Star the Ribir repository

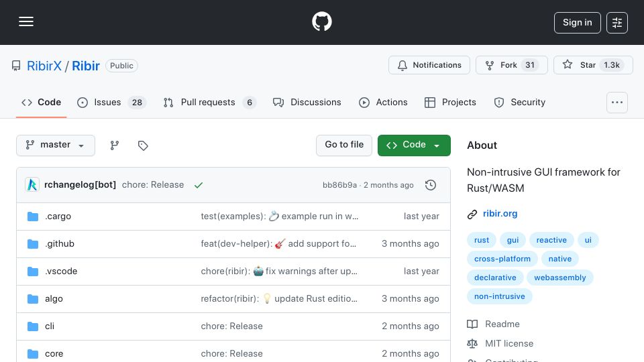(x=593, y=65)
